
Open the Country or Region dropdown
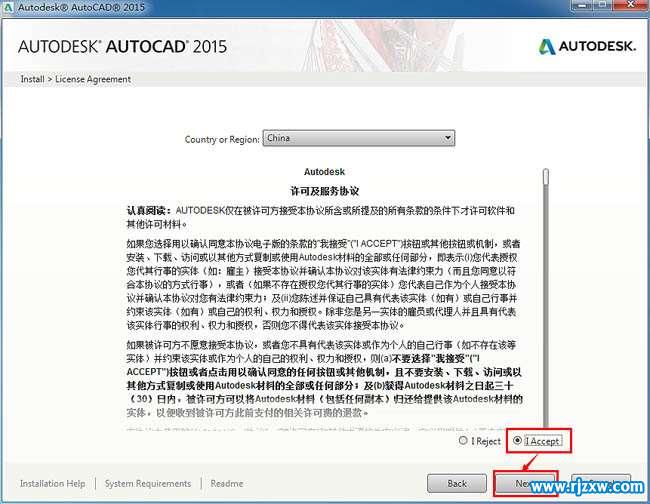(x=359, y=138)
